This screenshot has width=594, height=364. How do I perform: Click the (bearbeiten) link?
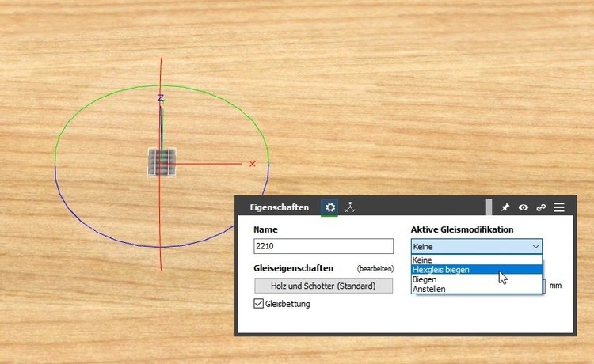pyautogui.click(x=375, y=269)
